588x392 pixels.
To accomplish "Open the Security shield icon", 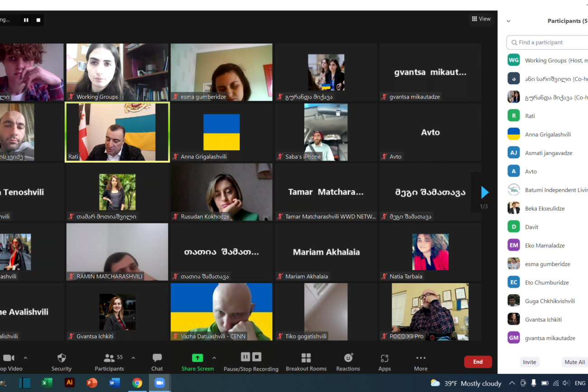I will 62,359.
